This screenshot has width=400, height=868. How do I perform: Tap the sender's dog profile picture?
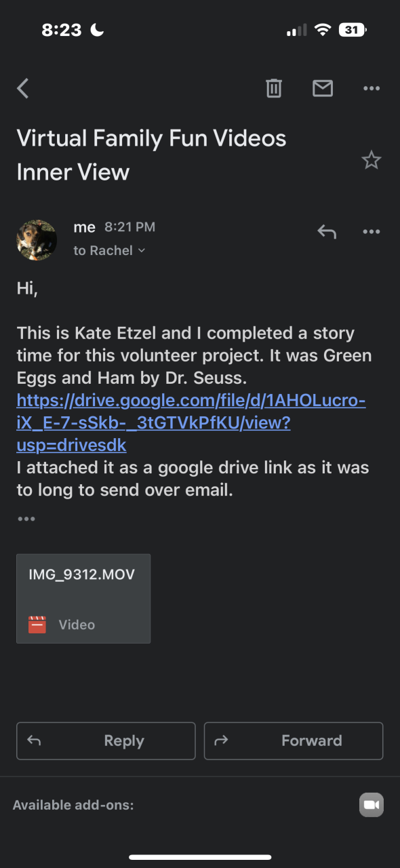point(37,240)
